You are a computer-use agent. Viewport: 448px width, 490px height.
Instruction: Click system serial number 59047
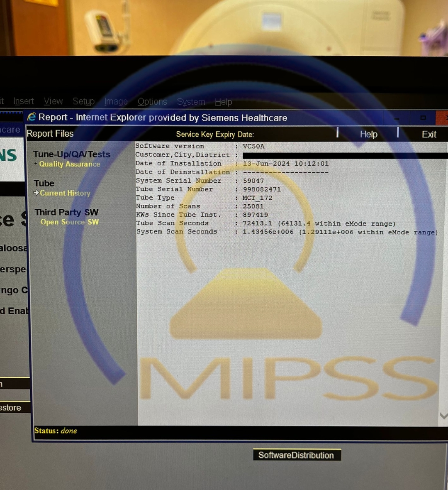[x=253, y=181]
